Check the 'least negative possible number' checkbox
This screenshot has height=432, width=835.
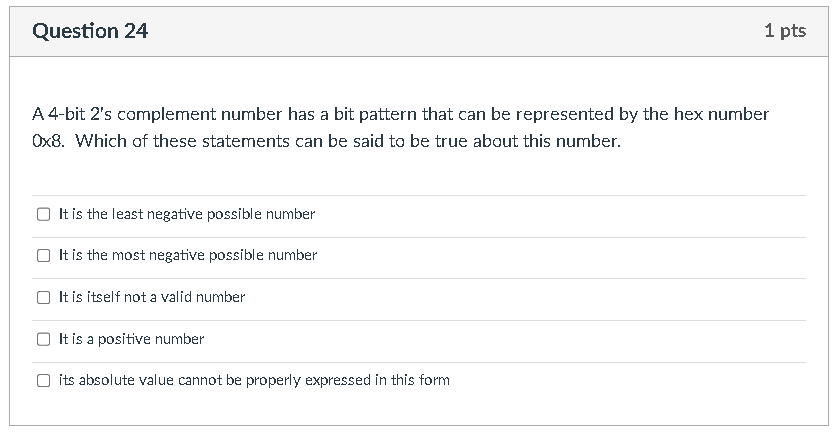click(43, 214)
